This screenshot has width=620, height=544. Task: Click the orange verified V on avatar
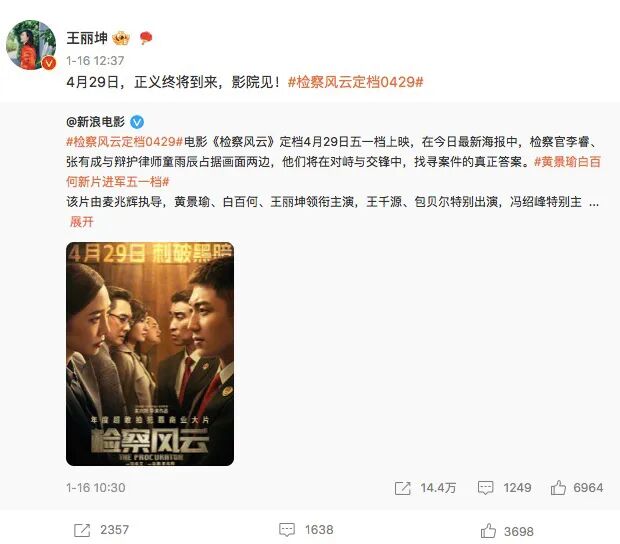49,63
